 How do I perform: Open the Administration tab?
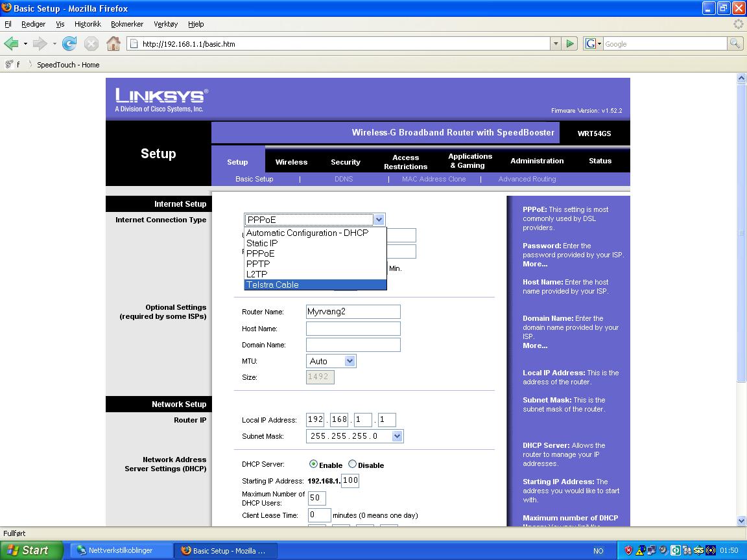pyautogui.click(x=537, y=161)
